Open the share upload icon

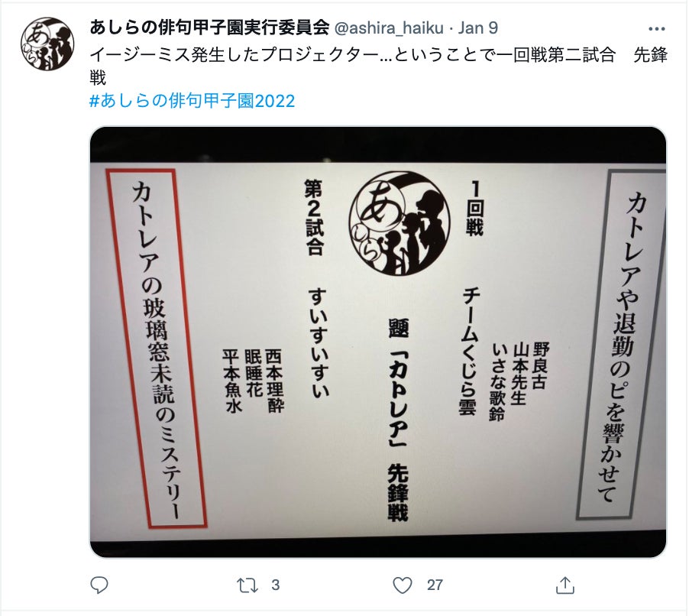coord(565,585)
